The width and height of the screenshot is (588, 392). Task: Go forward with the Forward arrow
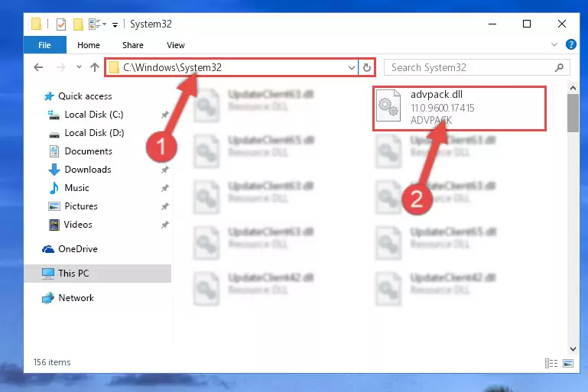pos(60,67)
